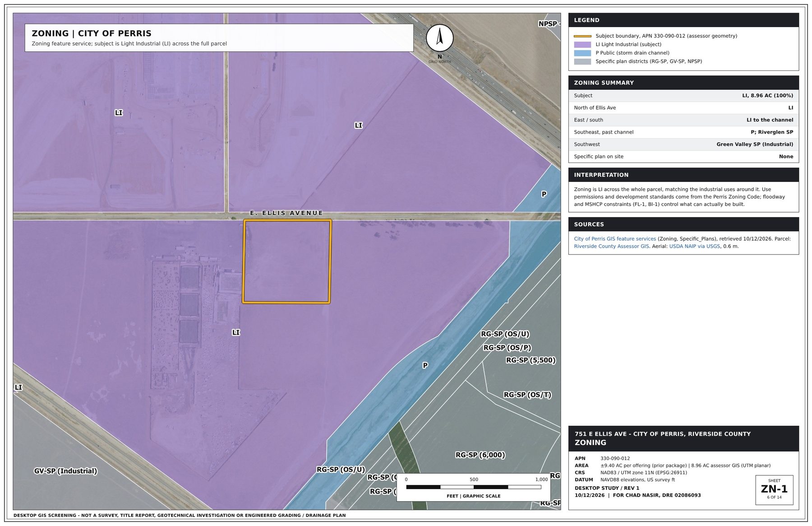812x526 pixels.
Task: Click the SOURCES panel header
Action: click(683, 224)
